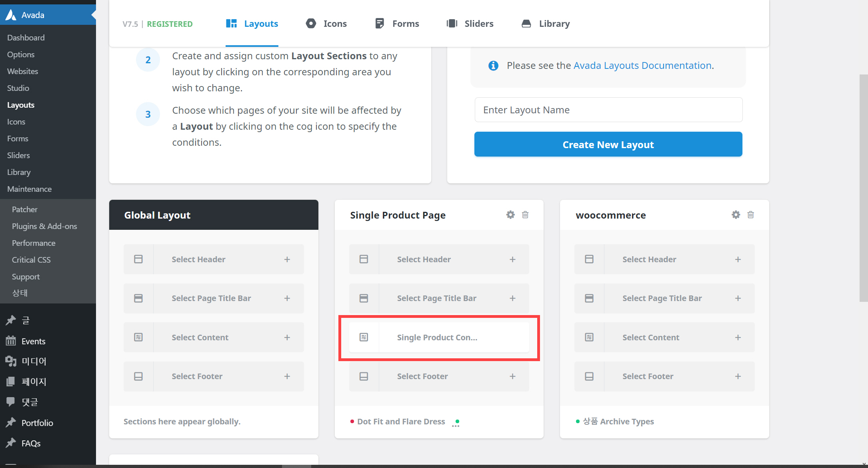Click the vertical page scrollbar
This screenshot has width=868, height=468.
[864, 188]
